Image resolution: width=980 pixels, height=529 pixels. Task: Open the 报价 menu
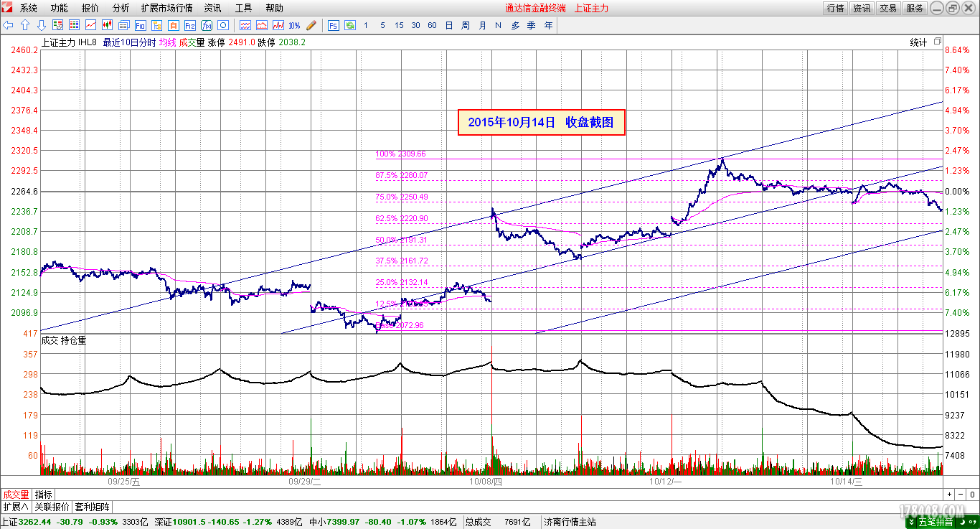click(x=90, y=8)
